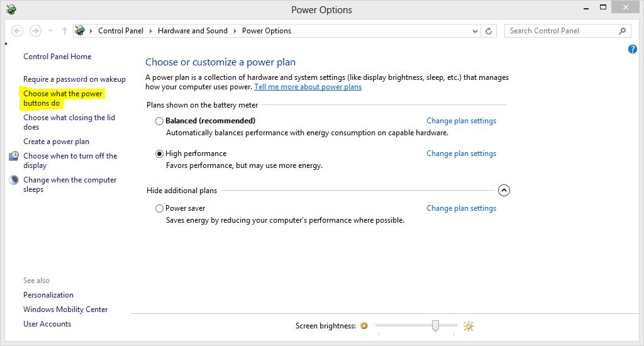Click the forward navigation arrow
The image size is (644, 346).
tap(36, 31)
